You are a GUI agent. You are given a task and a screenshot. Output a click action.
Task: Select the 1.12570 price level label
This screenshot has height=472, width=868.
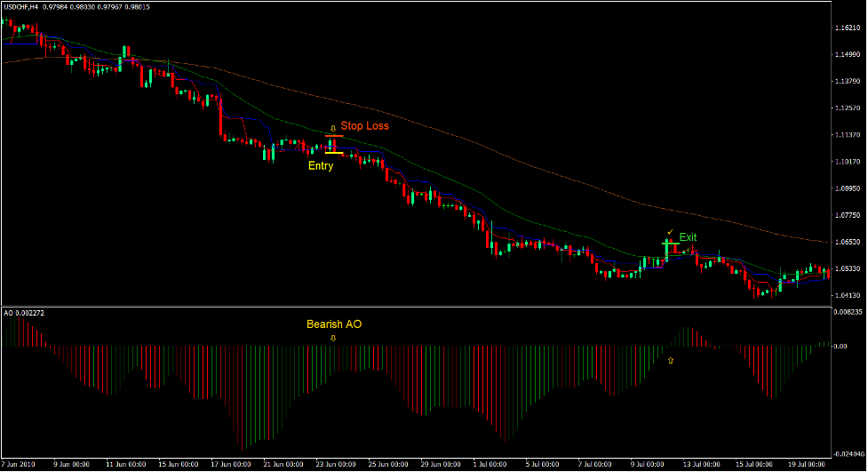(848, 108)
